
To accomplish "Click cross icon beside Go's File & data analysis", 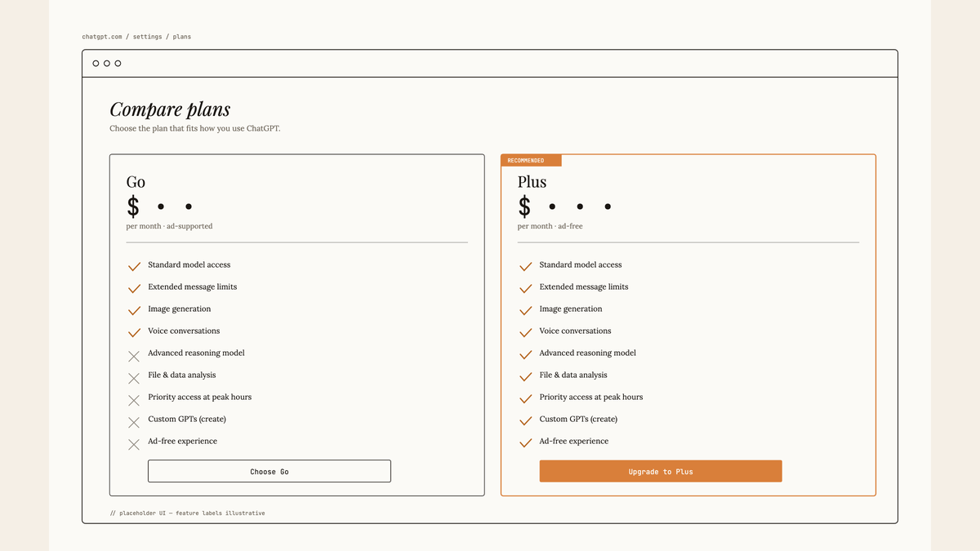I will pyautogui.click(x=134, y=378).
